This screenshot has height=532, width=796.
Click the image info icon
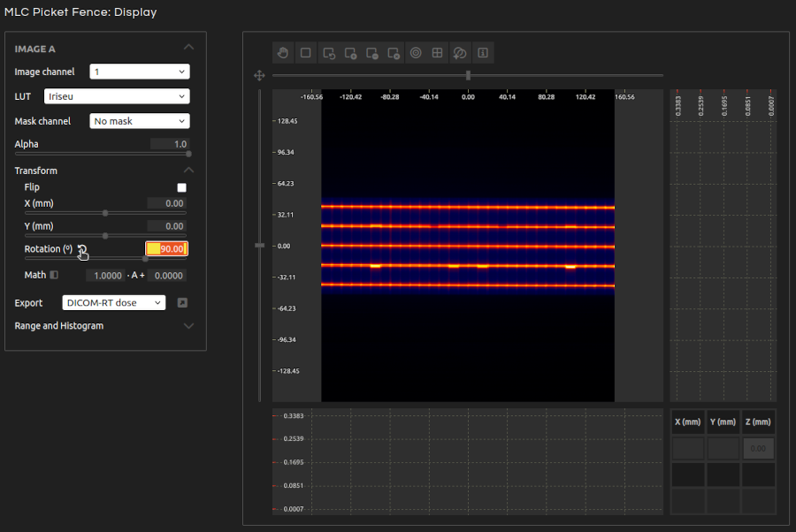pos(483,53)
